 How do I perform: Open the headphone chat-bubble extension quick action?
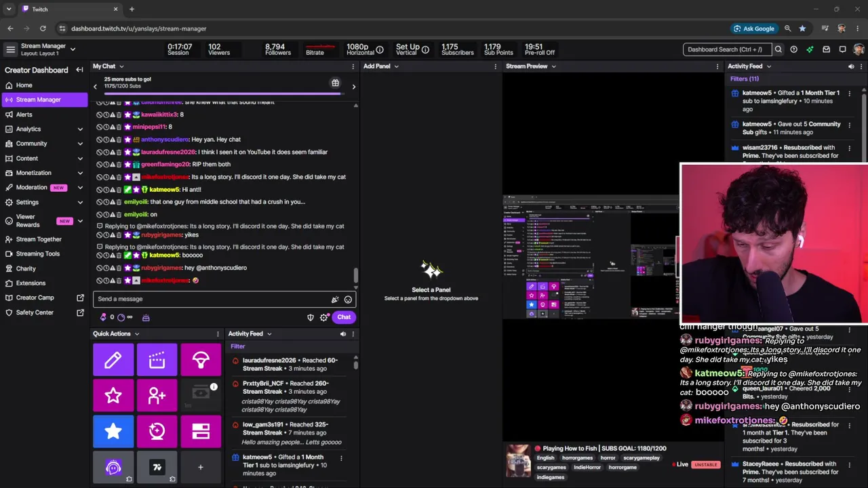(113, 467)
